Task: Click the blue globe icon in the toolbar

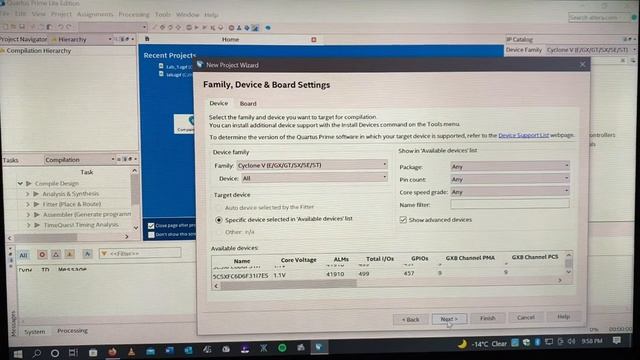Action: (x=268, y=28)
